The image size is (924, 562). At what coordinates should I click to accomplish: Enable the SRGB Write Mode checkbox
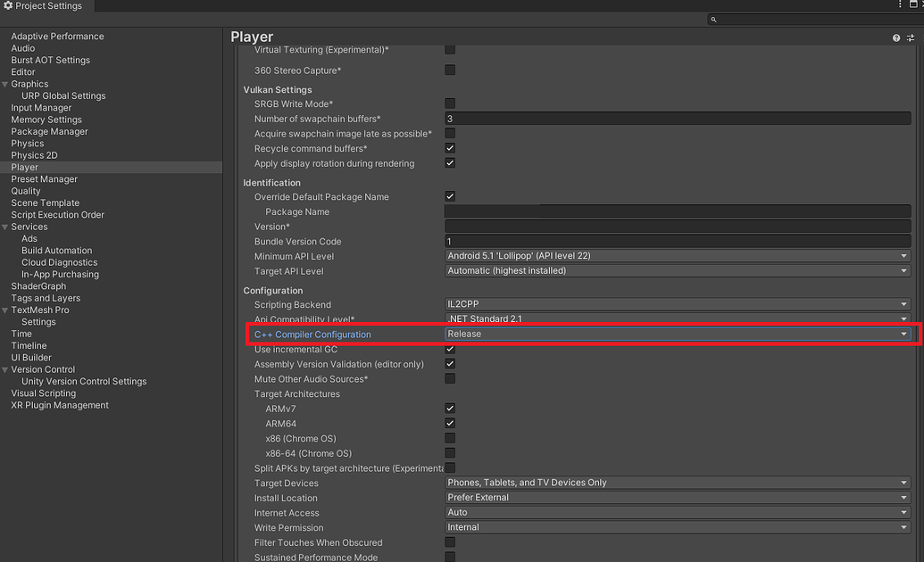point(450,103)
